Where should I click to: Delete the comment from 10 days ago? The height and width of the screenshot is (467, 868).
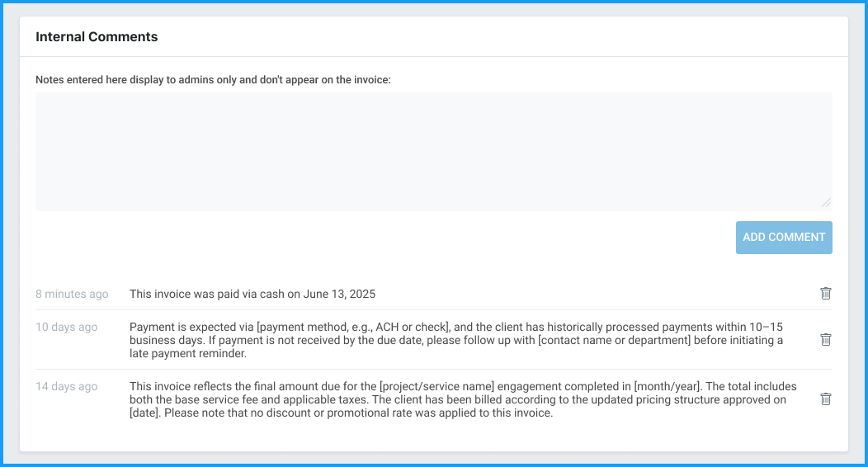pyautogui.click(x=825, y=339)
